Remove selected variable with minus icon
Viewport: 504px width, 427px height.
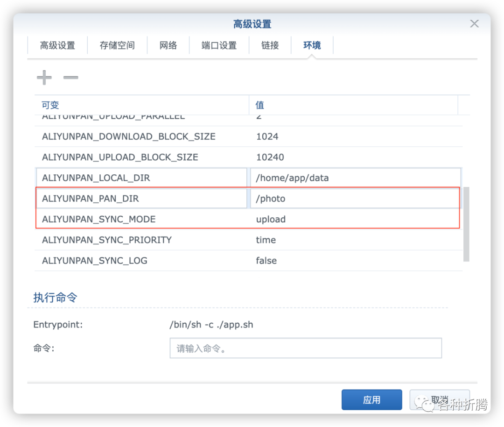[x=71, y=78]
